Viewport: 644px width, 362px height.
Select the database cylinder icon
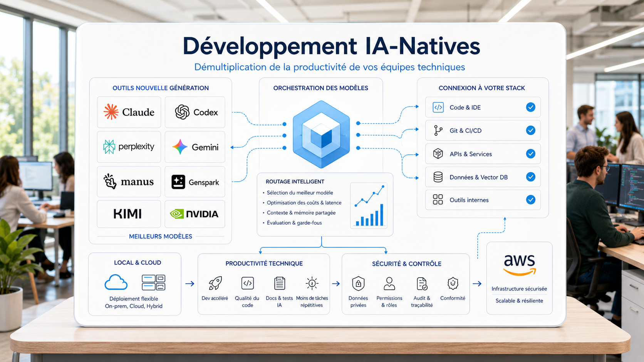click(438, 177)
